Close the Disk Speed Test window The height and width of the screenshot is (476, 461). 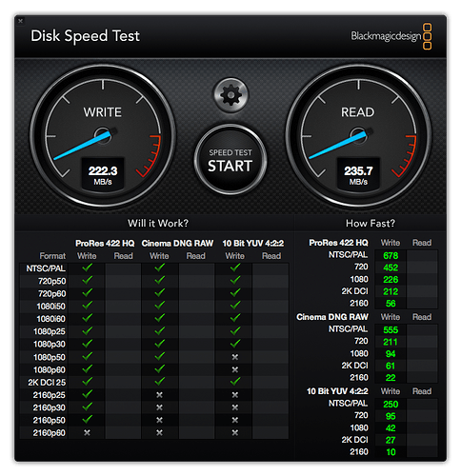(20, 21)
